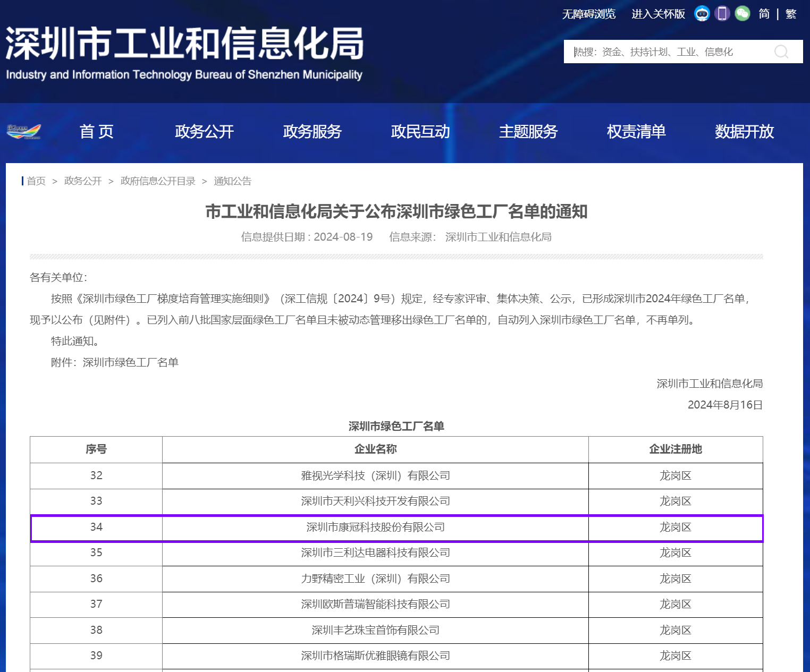Expand the 政民互动 navigation menu
The width and height of the screenshot is (810, 672).
[420, 131]
